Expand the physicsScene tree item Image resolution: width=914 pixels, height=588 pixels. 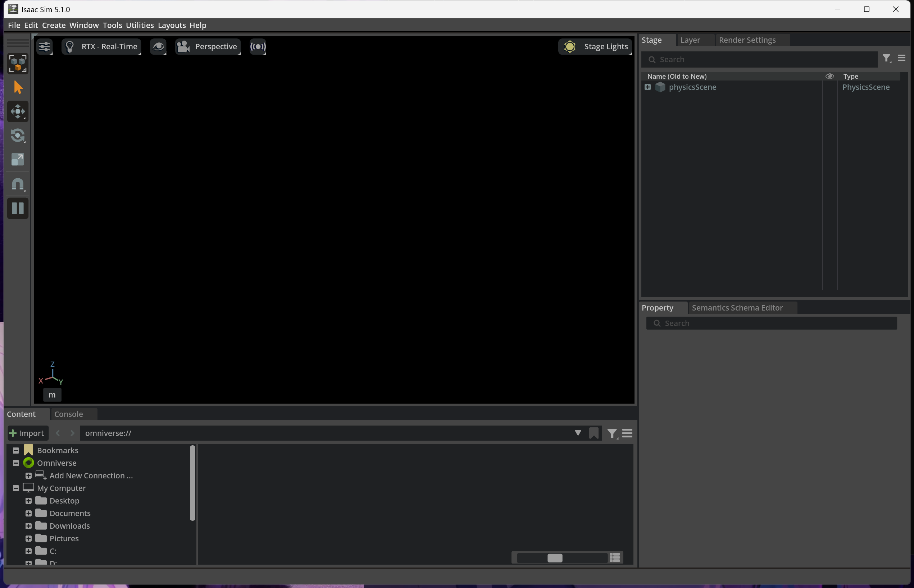point(648,87)
